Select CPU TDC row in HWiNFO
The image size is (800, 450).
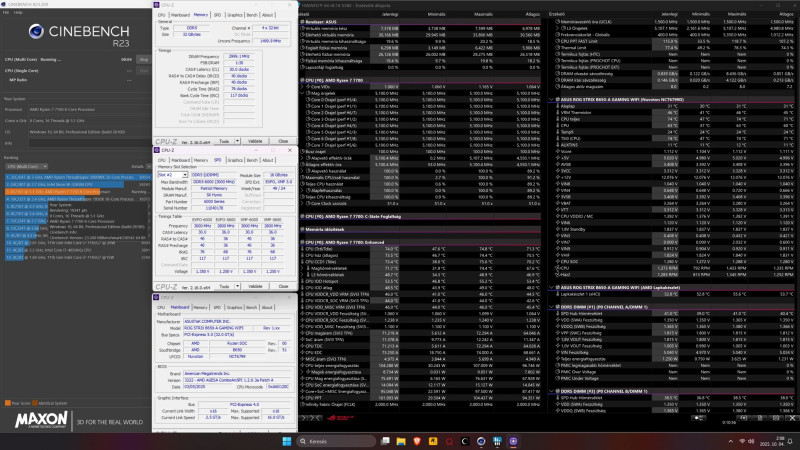tap(420, 346)
